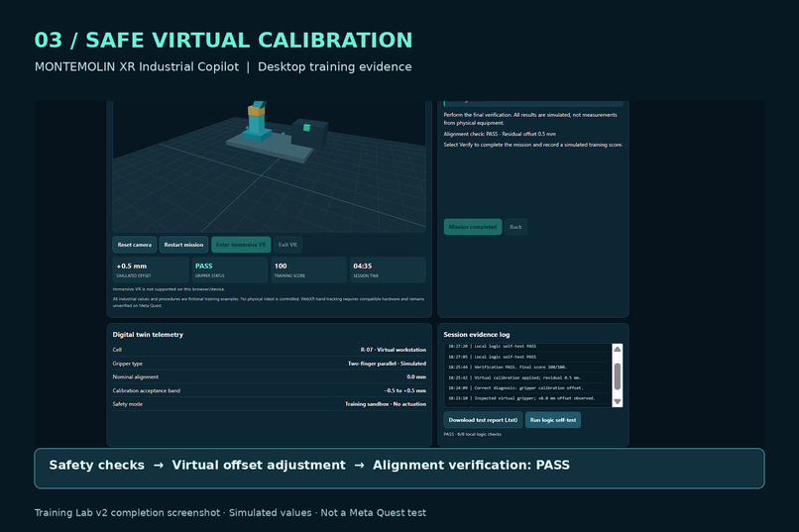Click the Gripper type telemetry label
This screenshot has height=532, width=799.
click(x=128, y=364)
